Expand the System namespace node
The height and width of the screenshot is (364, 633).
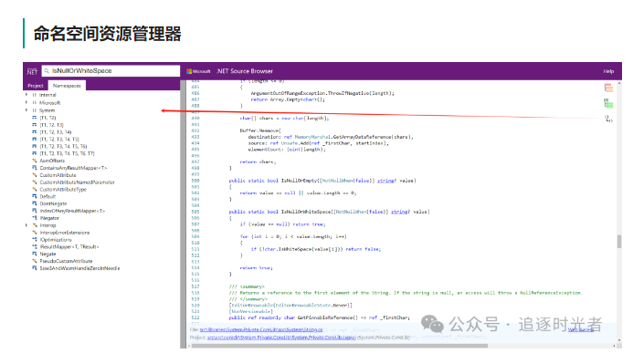[26, 110]
